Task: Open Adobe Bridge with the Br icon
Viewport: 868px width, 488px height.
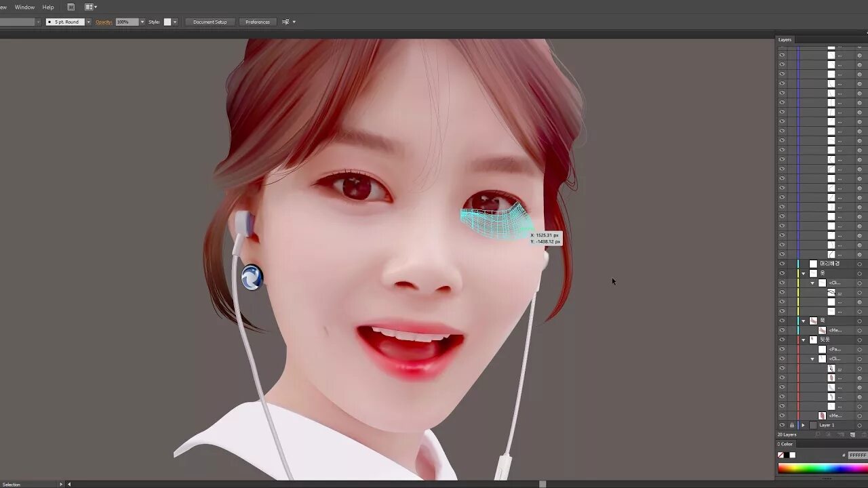Action: pyautogui.click(x=71, y=7)
